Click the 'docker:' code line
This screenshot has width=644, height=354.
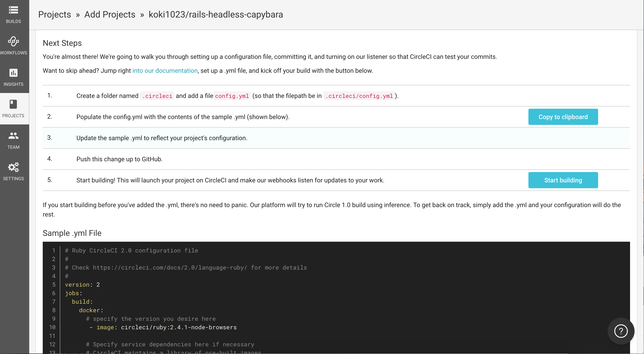(x=91, y=310)
